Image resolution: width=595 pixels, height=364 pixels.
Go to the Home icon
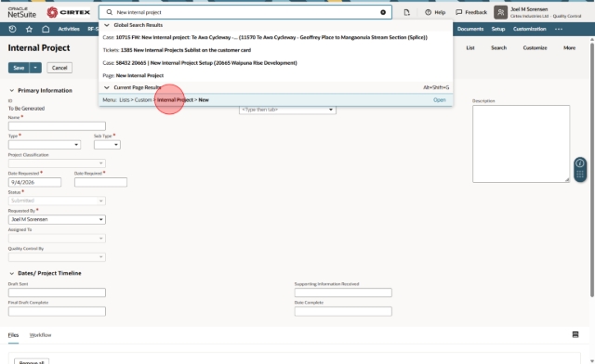[x=46, y=29]
